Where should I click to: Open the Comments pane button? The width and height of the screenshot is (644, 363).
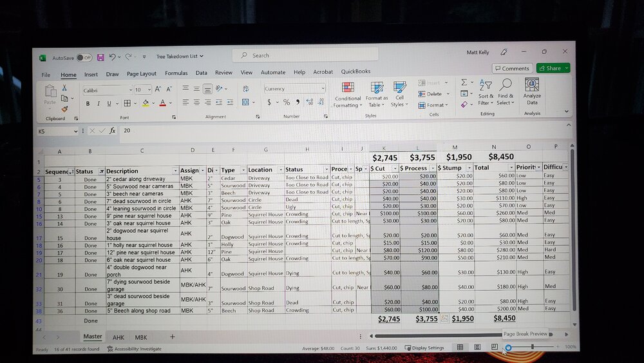tap(512, 68)
